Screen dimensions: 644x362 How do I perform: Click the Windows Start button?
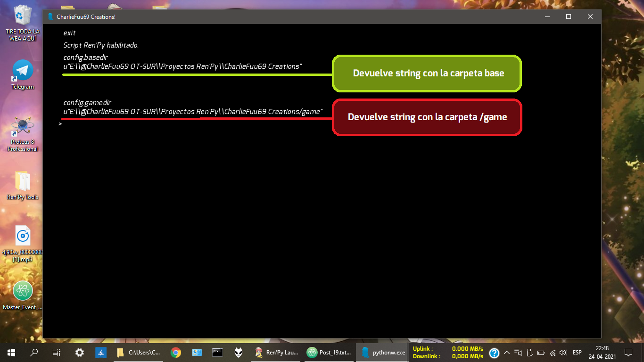[11, 352]
